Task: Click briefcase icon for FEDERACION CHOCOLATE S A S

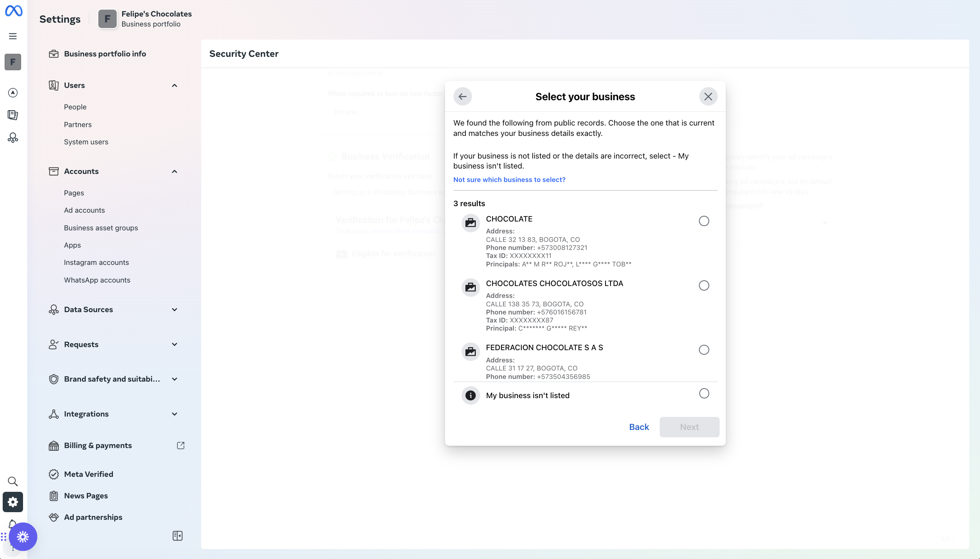Action: 470,351
